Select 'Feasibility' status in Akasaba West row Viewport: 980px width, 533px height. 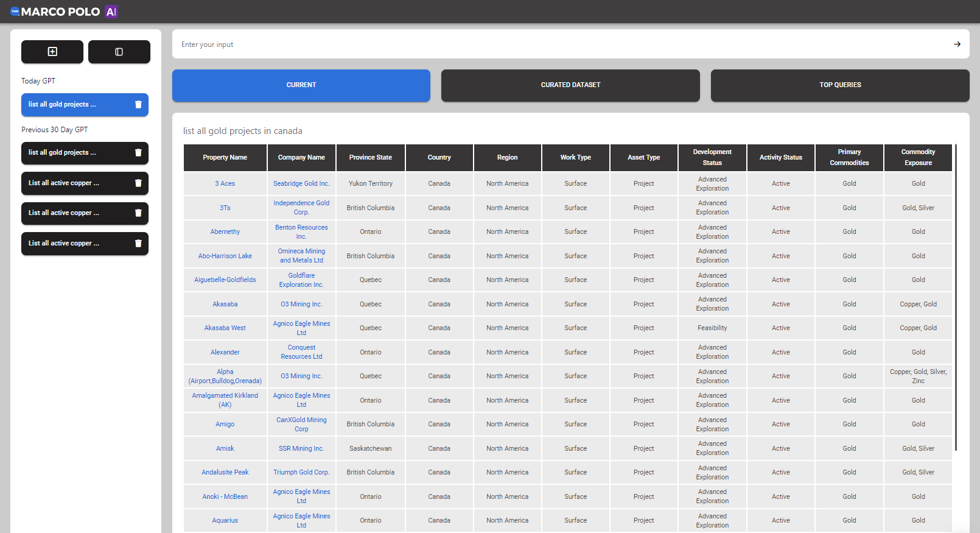(712, 328)
